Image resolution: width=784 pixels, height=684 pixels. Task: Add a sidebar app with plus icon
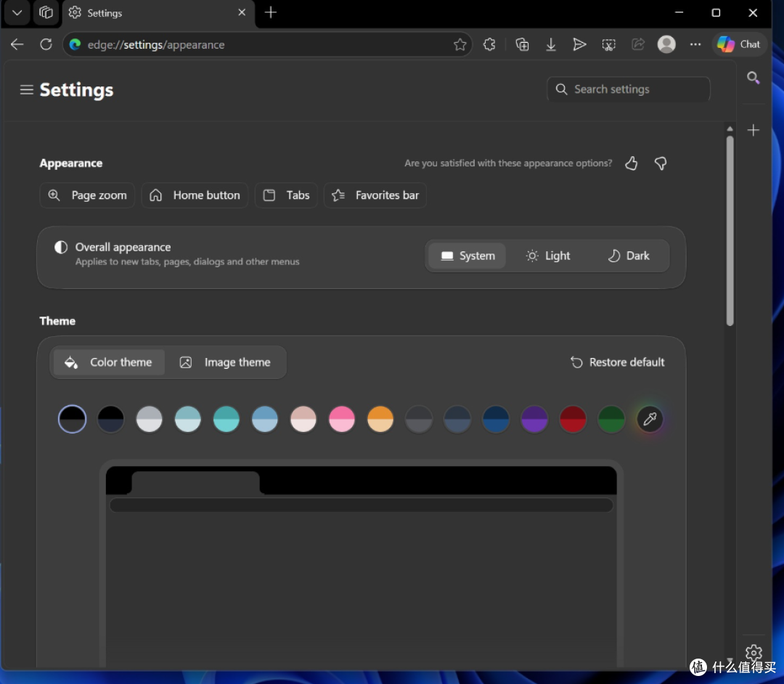[753, 130]
